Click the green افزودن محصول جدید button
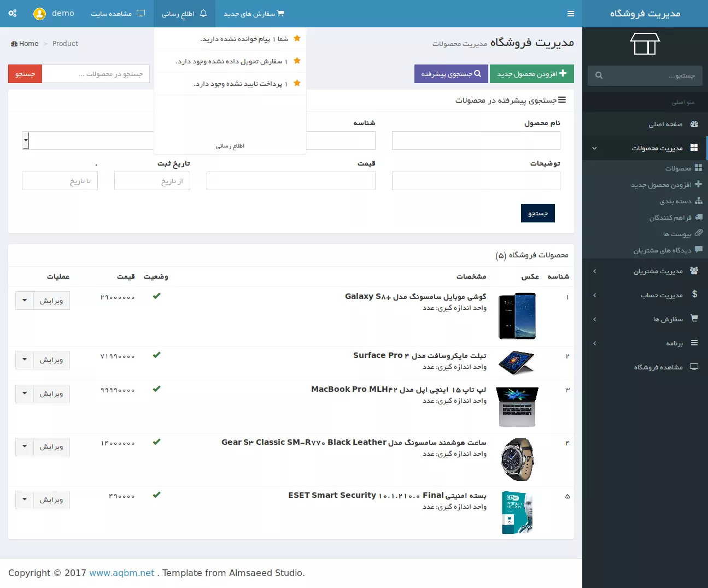This screenshot has height=588, width=708. [x=532, y=74]
